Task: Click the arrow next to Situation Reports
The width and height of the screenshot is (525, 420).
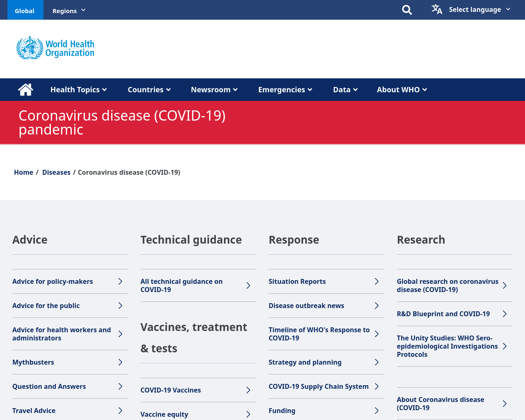Action: tap(377, 281)
